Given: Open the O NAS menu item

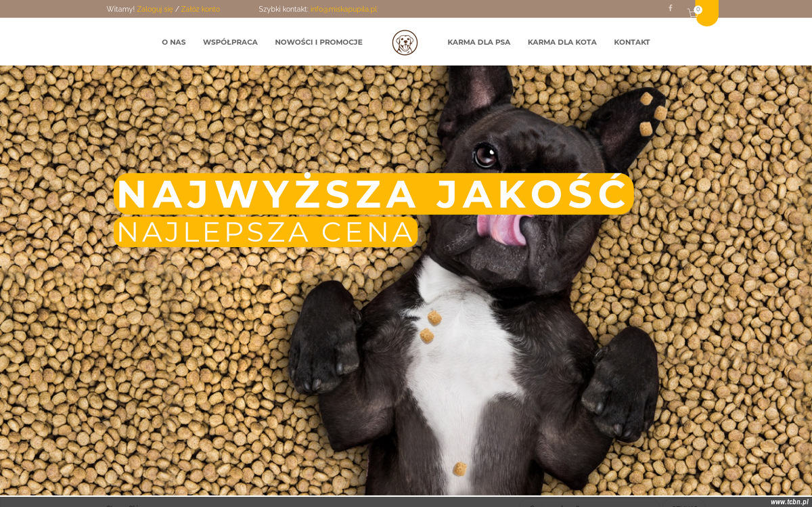Looking at the screenshot, I should [174, 42].
